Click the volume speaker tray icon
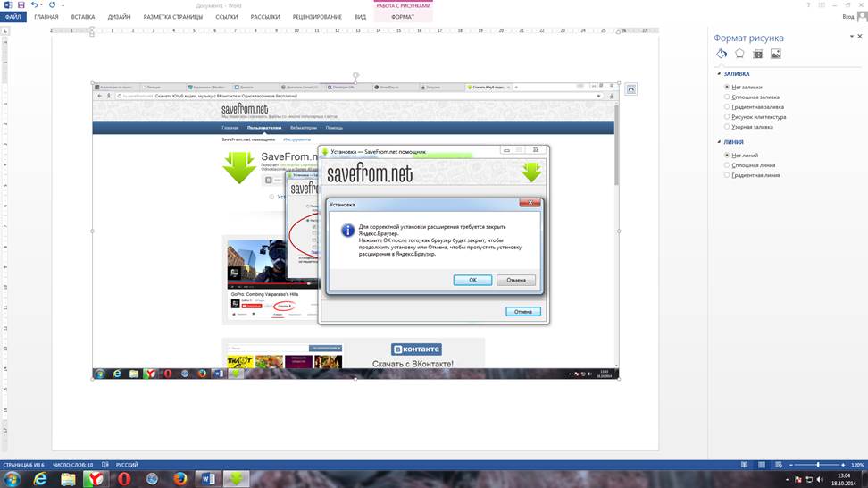 820,480
